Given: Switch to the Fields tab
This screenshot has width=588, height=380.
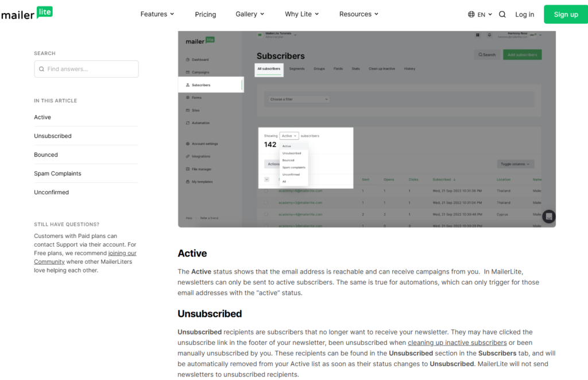Looking at the screenshot, I should (x=338, y=69).
